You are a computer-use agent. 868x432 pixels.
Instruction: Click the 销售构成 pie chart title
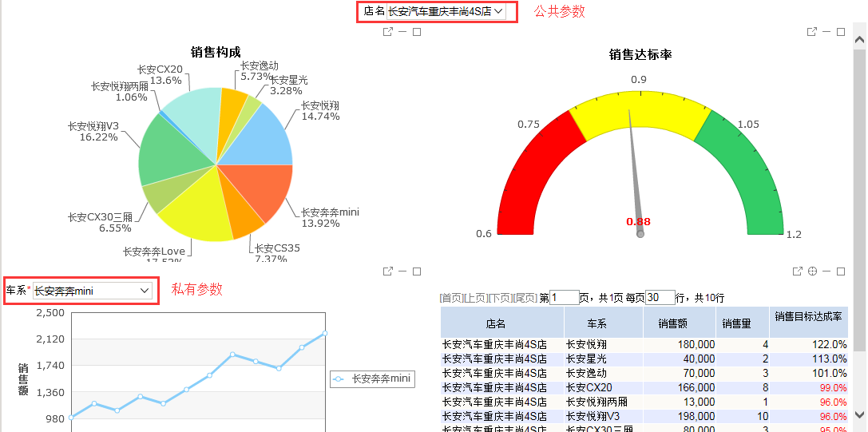pyautogui.click(x=216, y=52)
